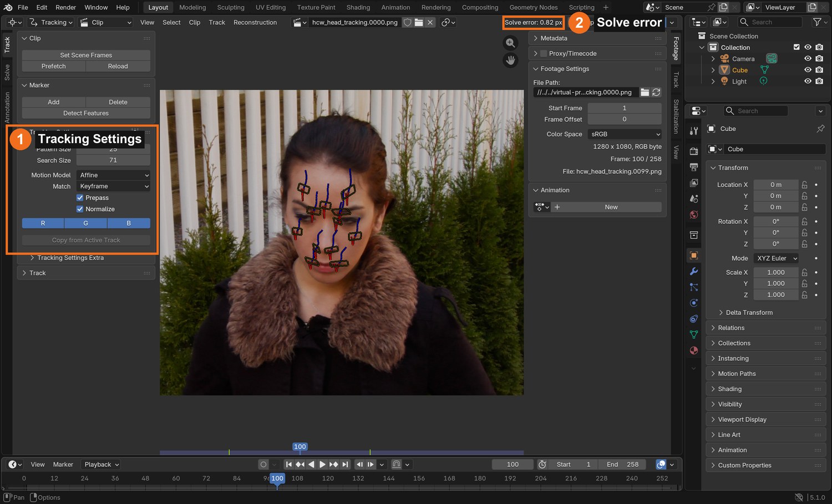Play animation forward
This screenshot has width=832, height=504.
[322, 465]
